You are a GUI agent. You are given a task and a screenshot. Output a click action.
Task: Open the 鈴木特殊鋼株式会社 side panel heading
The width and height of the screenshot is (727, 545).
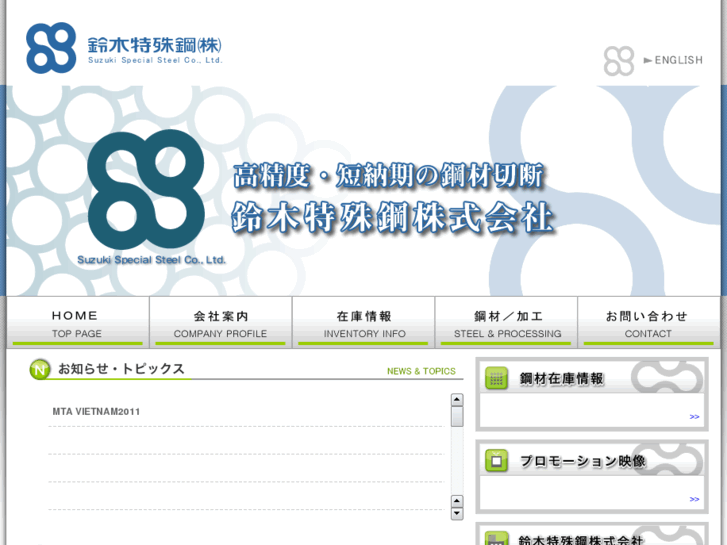tap(580, 540)
